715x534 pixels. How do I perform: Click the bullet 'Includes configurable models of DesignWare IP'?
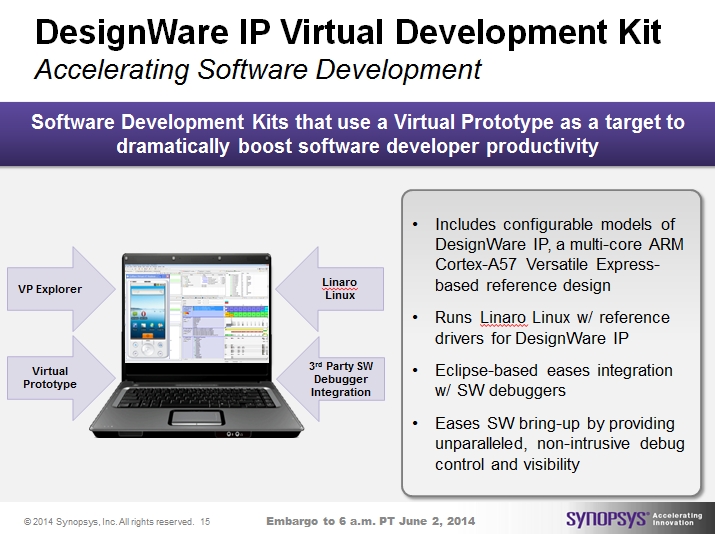559,254
